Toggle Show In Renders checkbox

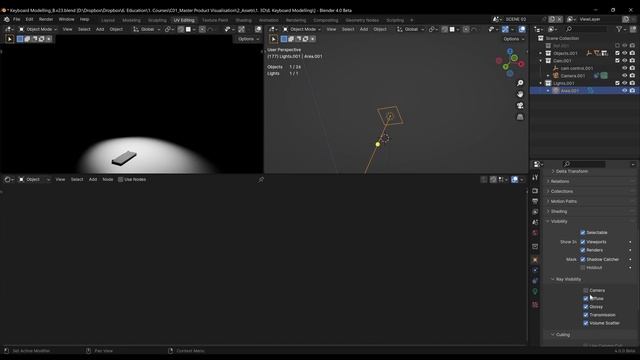582,250
